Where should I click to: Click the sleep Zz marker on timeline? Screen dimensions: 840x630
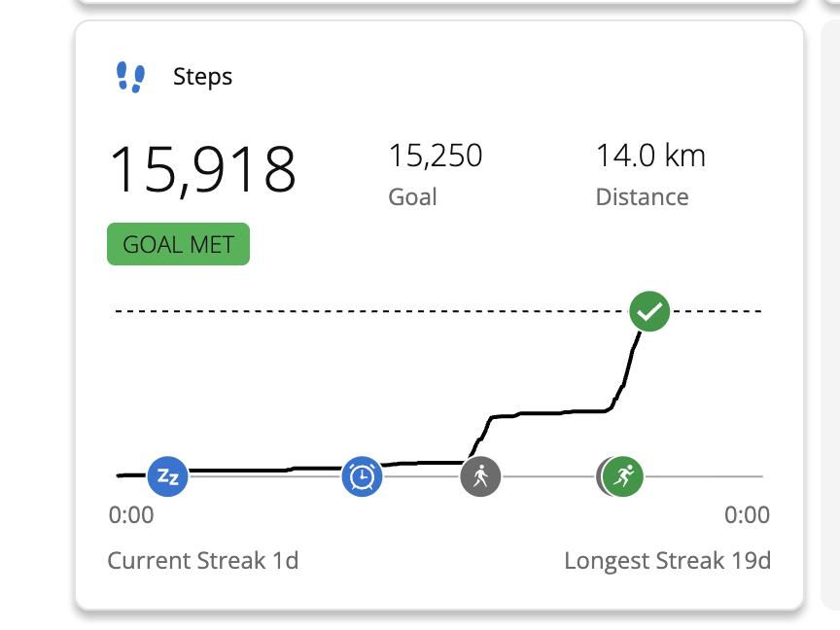167,476
